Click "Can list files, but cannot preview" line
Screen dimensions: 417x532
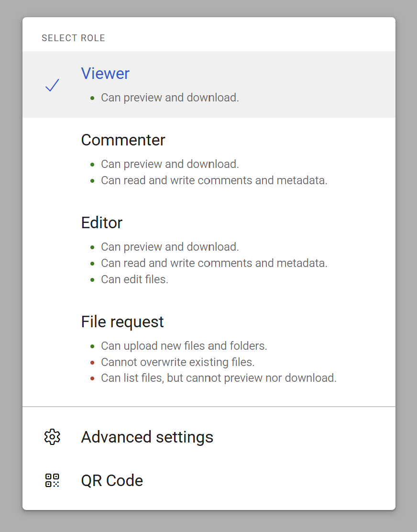pos(219,378)
